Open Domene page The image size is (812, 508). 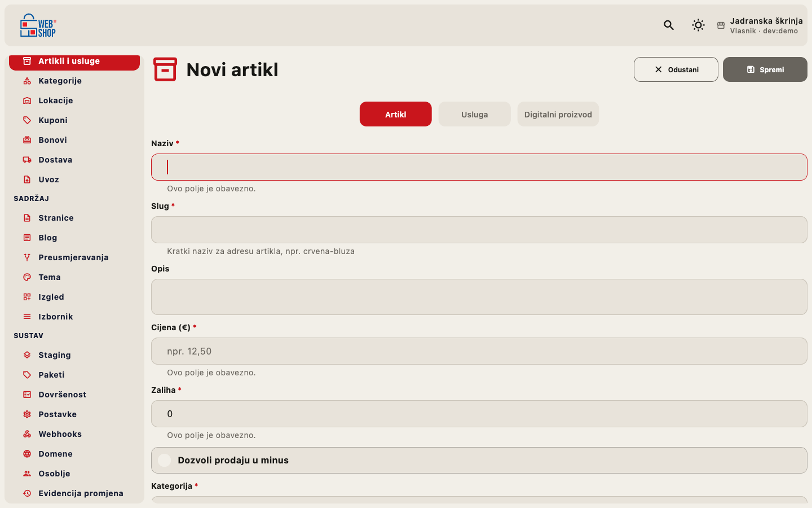point(74,454)
